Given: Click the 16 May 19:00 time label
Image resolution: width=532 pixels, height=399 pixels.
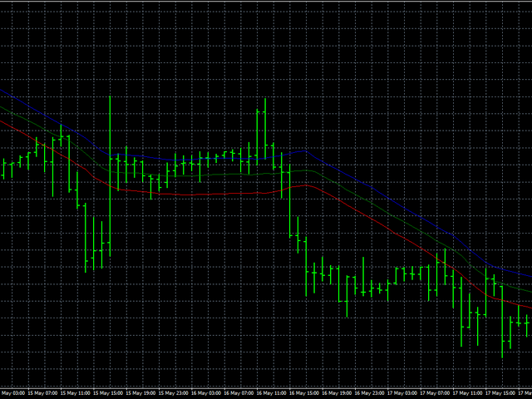Looking at the screenshot, I should pos(337,393).
